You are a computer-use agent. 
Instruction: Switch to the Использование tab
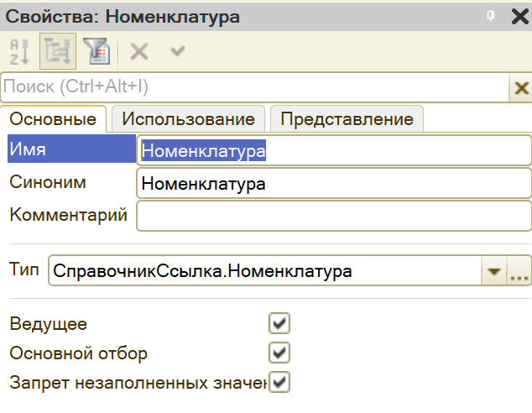pos(188,118)
